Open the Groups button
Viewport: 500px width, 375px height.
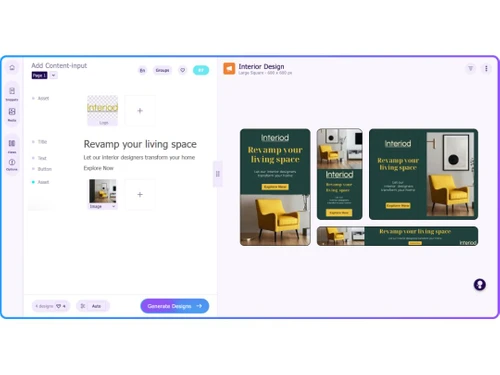pyautogui.click(x=162, y=70)
